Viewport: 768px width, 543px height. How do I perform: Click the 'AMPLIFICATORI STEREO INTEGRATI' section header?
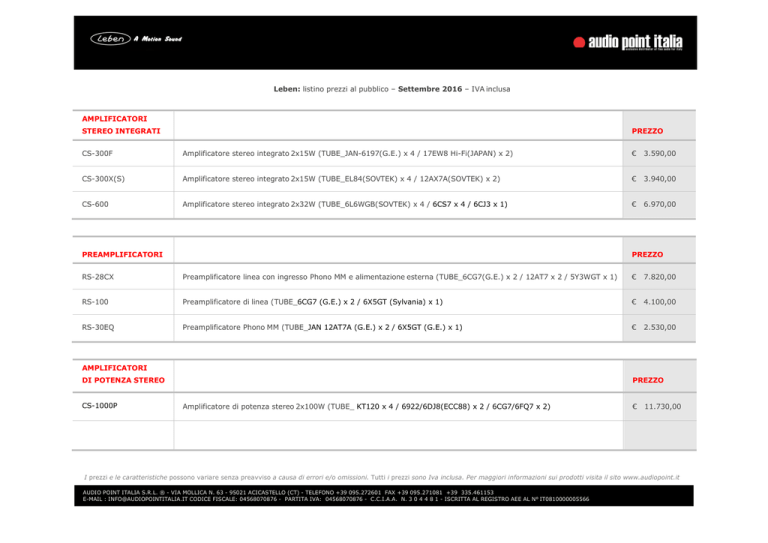click(121, 125)
